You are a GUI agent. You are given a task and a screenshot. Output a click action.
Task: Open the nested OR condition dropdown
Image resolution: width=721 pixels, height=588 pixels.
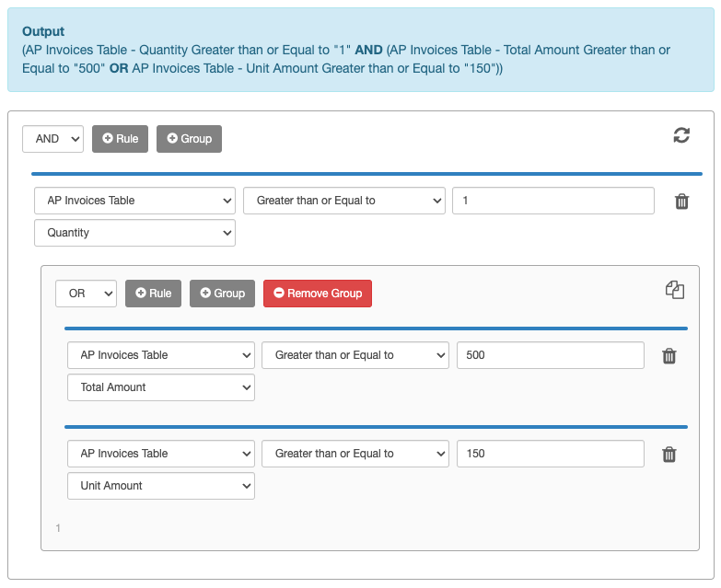86,294
